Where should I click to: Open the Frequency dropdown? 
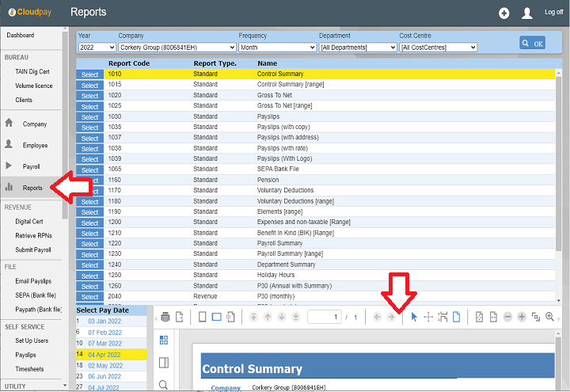(x=277, y=48)
